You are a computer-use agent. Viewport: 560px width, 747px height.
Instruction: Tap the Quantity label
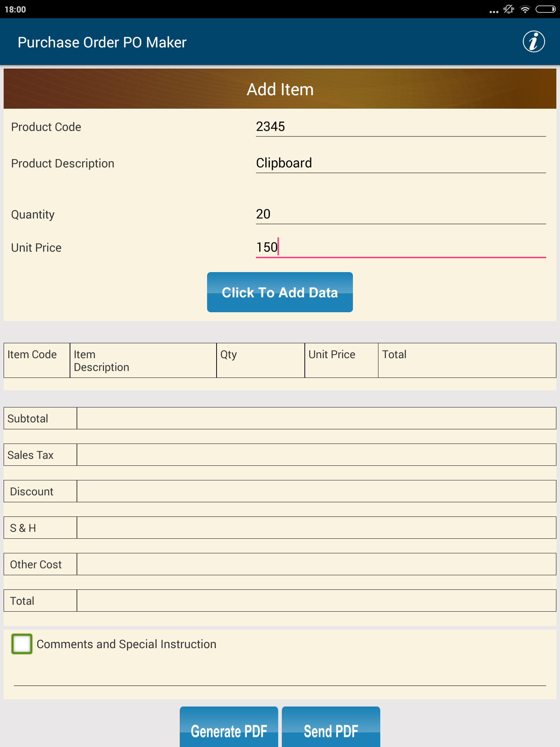tap(33, 214)
